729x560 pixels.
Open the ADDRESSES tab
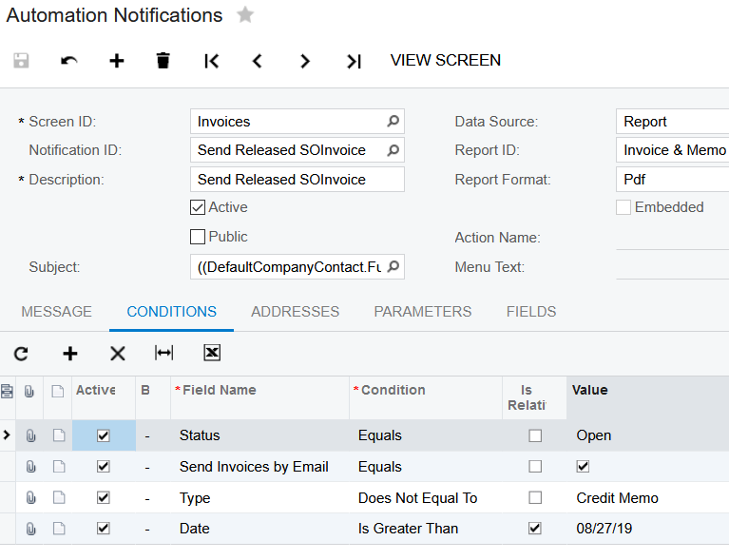tap(295, 312)
